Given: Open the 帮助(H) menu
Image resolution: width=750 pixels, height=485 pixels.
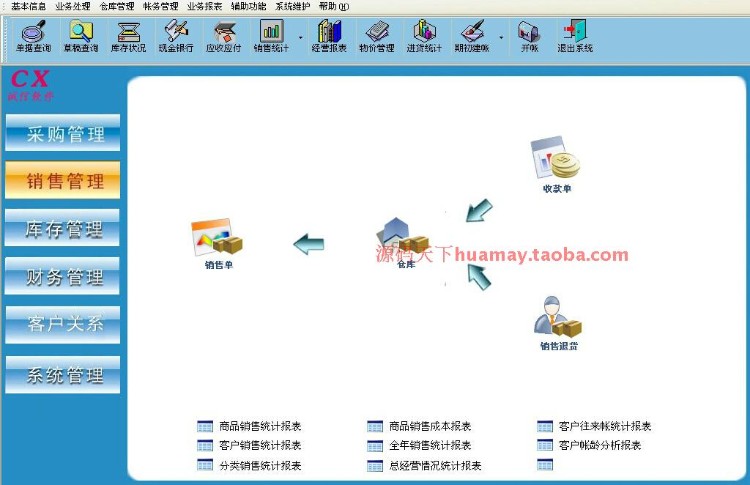Looking at the screenshot, I should click(334, 6).
